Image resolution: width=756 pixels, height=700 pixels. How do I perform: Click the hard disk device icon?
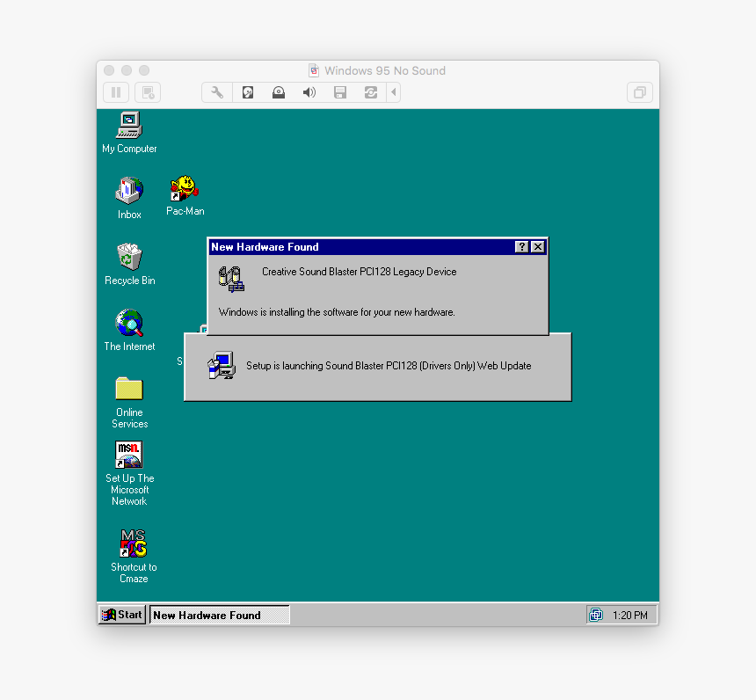coord(248,91)
